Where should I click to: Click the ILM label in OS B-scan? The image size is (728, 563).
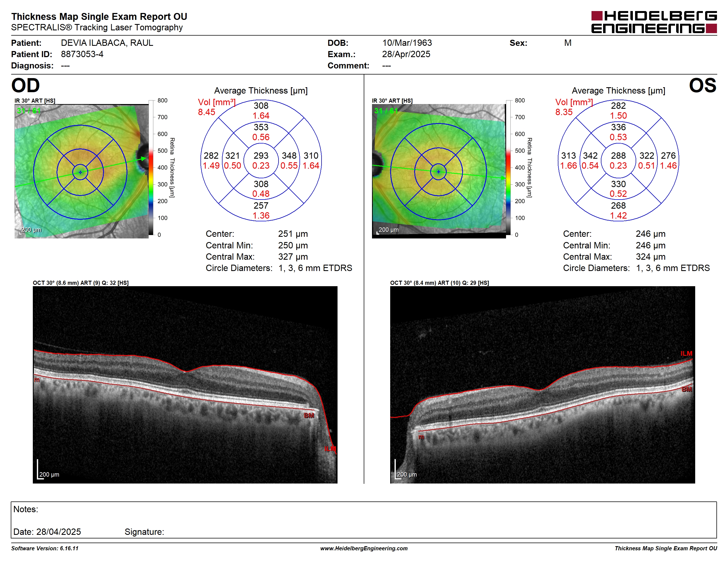686,354
